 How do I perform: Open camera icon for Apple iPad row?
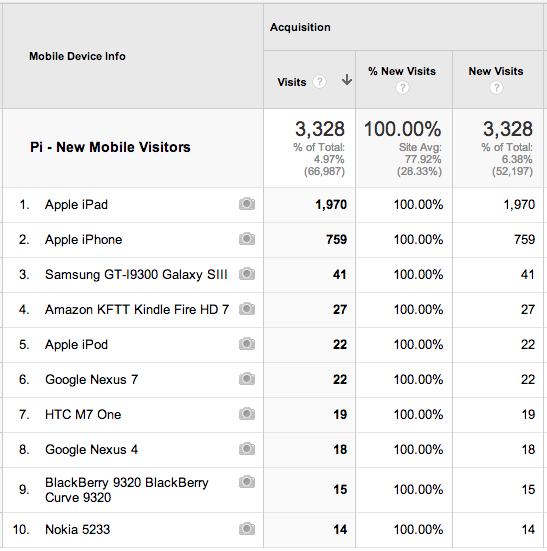tap(247, 204)
